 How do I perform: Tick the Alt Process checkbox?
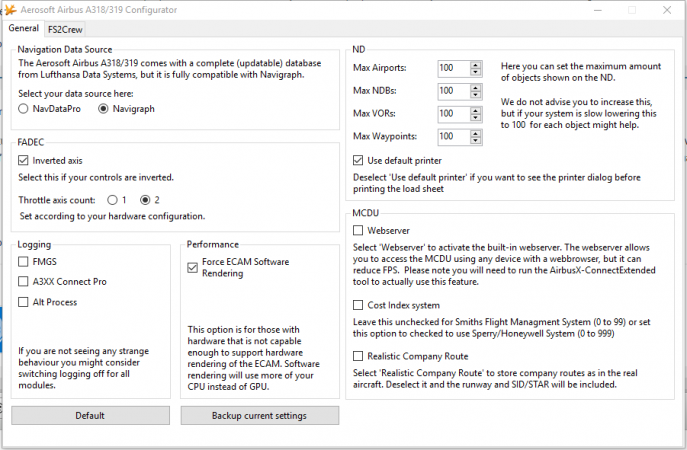tap(26, 302)
